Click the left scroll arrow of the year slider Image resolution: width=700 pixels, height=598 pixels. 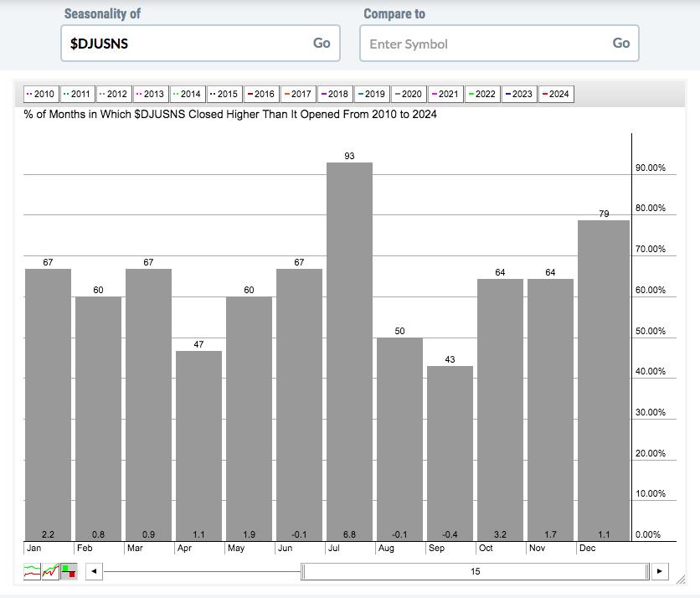coord(95,572)
